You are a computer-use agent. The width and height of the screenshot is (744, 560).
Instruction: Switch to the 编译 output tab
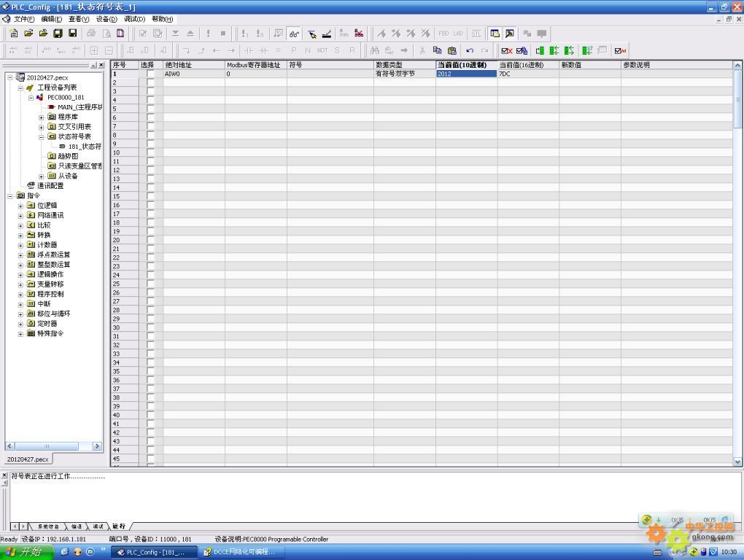77,526
